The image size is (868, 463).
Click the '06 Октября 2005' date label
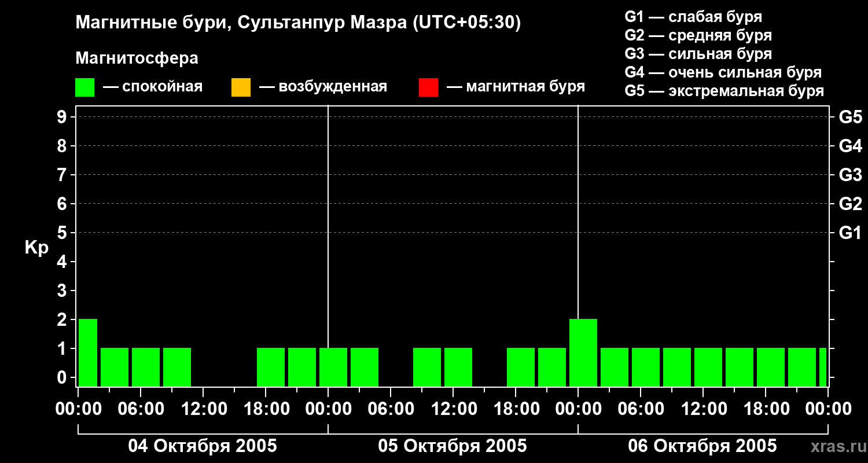click(703, 446)
